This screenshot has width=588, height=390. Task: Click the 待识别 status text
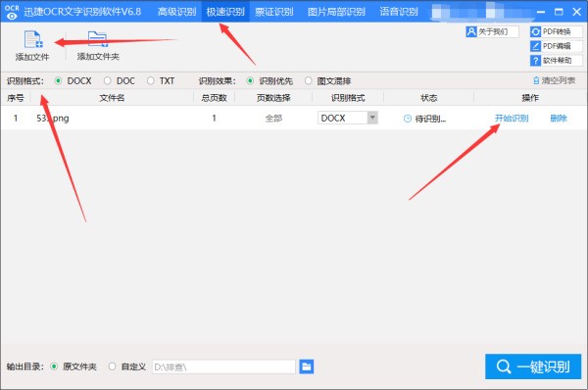coord(430,119)
